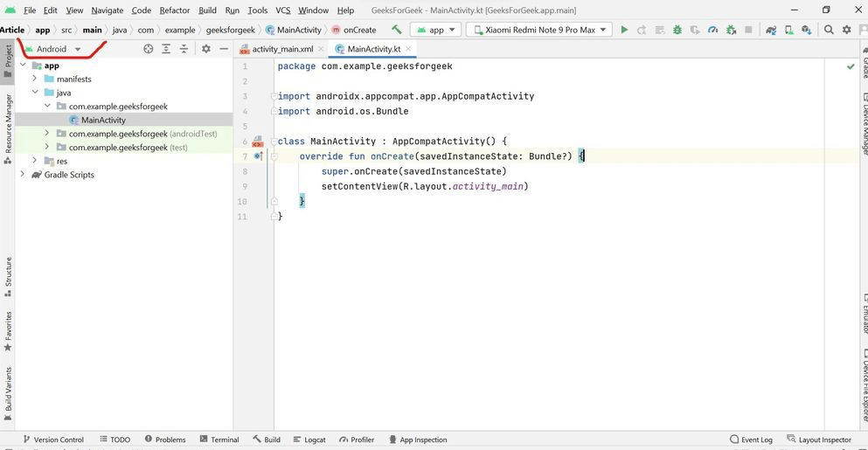Click Sync Project with Gradle Files icon

771,30
